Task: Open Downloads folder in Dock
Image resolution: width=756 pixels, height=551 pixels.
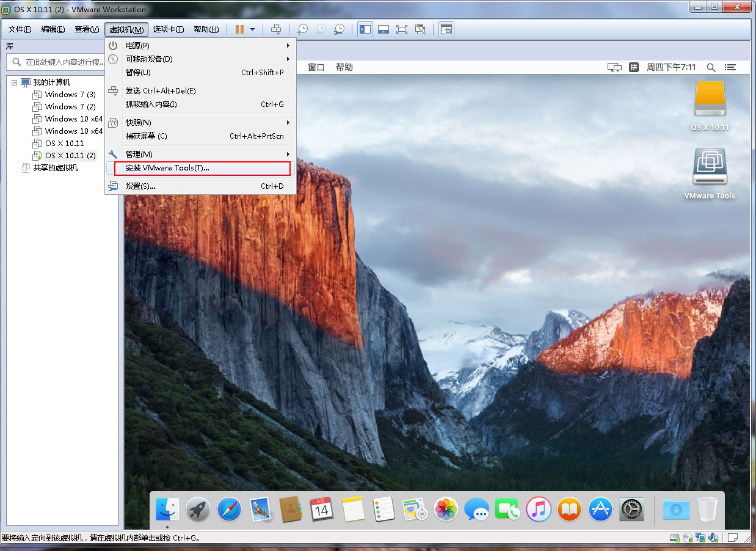Action: click(676, 509)
